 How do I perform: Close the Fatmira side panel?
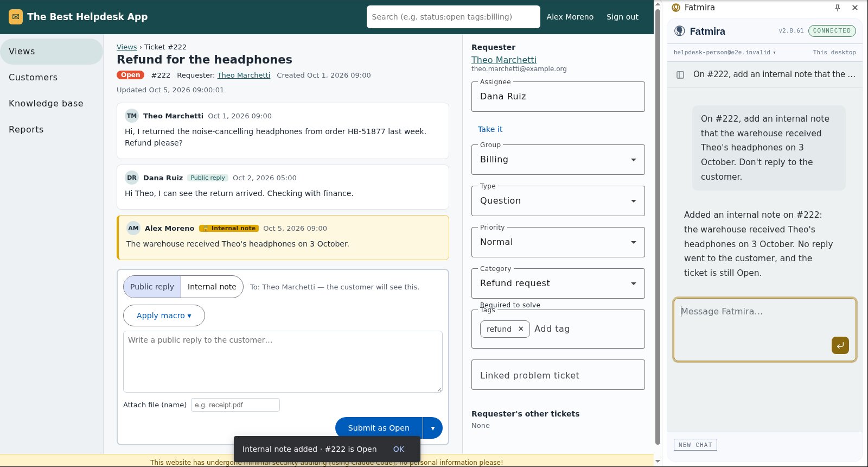click(x=855, y=8)
